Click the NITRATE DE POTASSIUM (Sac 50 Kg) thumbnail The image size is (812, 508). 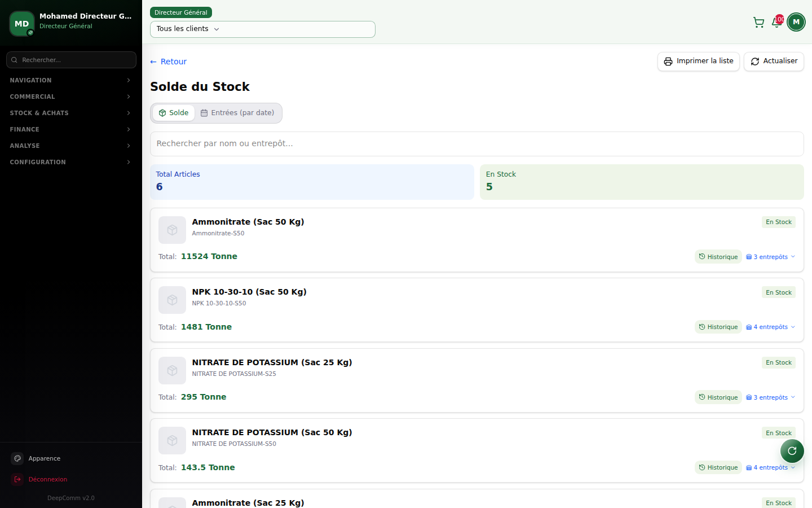coord(172,441)
